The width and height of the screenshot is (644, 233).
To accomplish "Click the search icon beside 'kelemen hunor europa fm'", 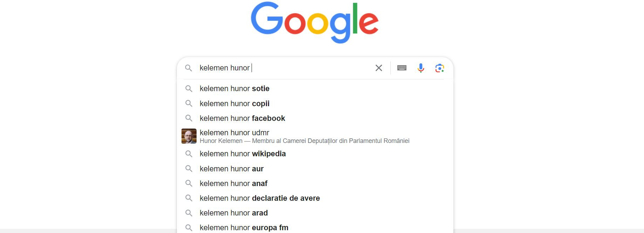I will 189,227.
